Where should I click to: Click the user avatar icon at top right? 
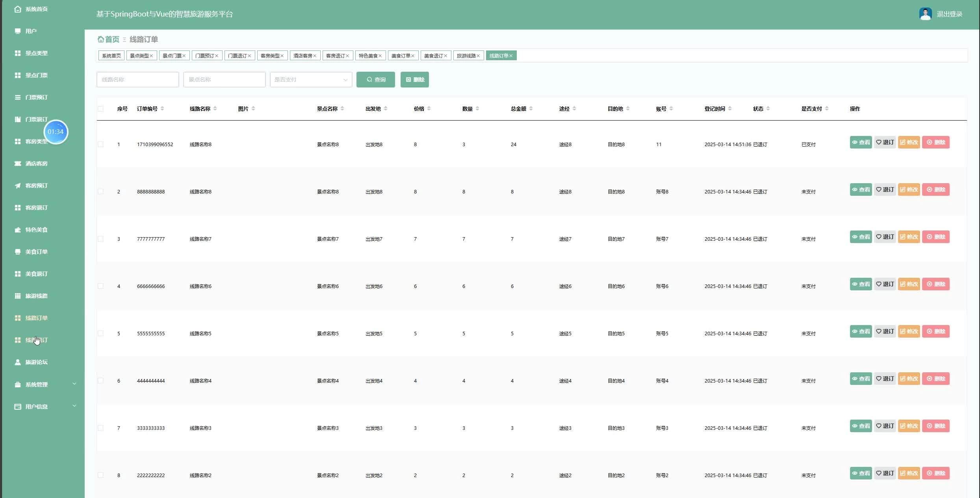(x=925, y=14)
